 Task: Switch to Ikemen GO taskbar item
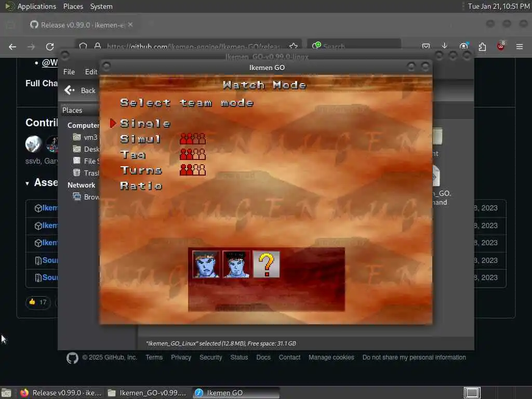(x=236, y=393)
